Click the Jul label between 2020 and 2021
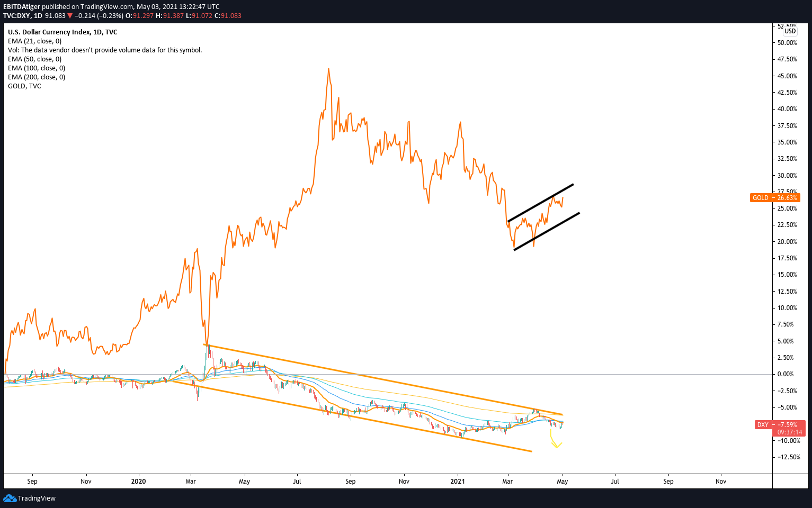812x508 pixels. [x=297, y=482]
